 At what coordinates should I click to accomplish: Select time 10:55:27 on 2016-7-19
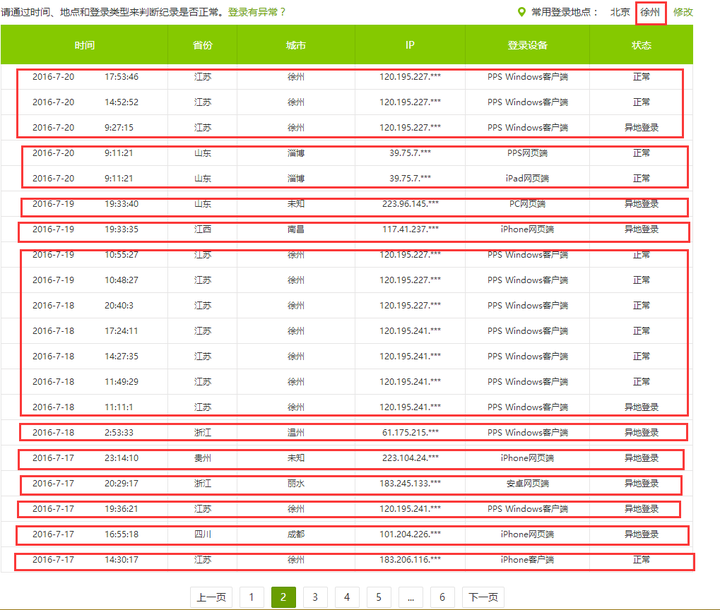[121, 254]
